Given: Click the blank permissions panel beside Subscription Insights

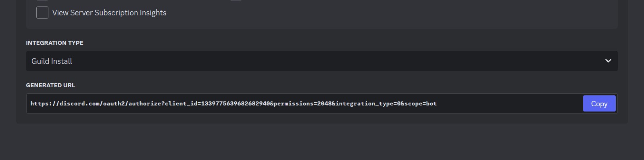Looking at the screenshot, I should pyautogui.click(x=391, y=14).
